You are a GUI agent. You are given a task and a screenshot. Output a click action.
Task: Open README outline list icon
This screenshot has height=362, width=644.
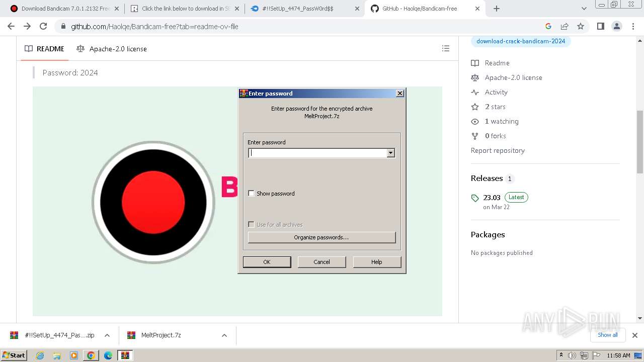[x=445, y=49]
